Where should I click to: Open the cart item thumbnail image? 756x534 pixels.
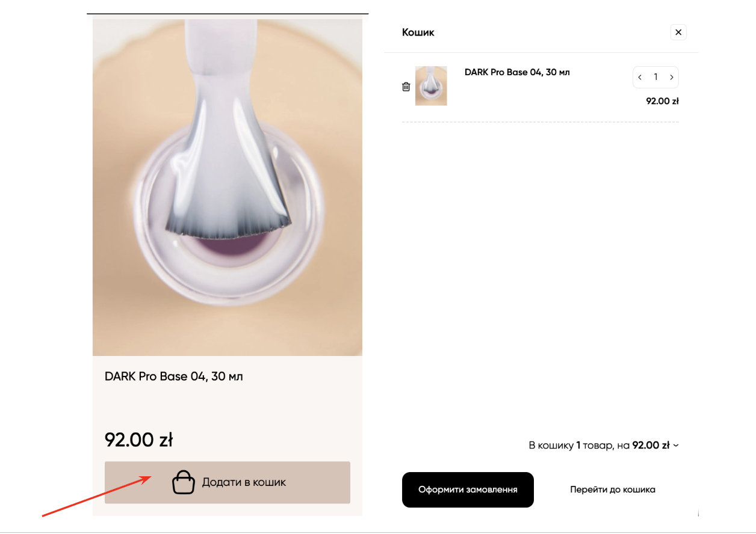coord(431,86)
